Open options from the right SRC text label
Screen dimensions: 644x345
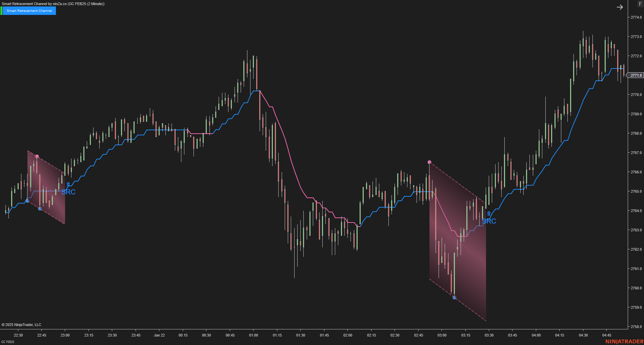coord(489,221)
